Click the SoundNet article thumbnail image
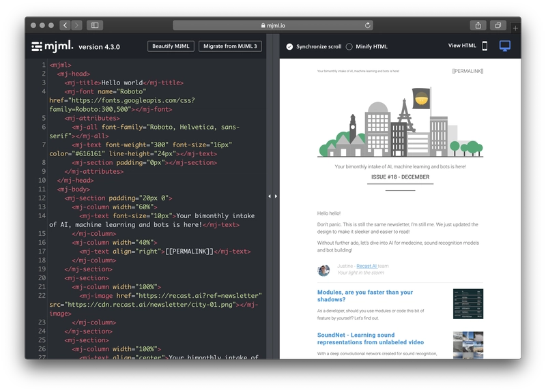Viewport: 546px width, 392px height. [468, 345]
